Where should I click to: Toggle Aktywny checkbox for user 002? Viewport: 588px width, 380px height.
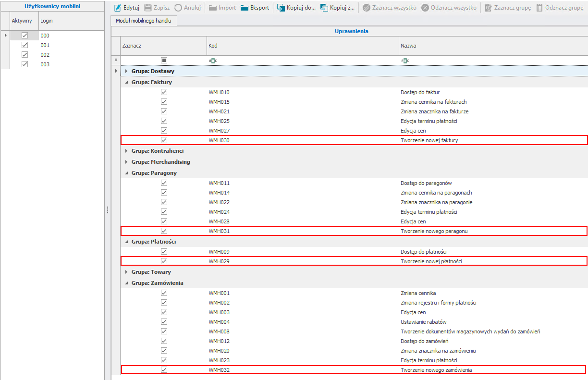[25, 55]
